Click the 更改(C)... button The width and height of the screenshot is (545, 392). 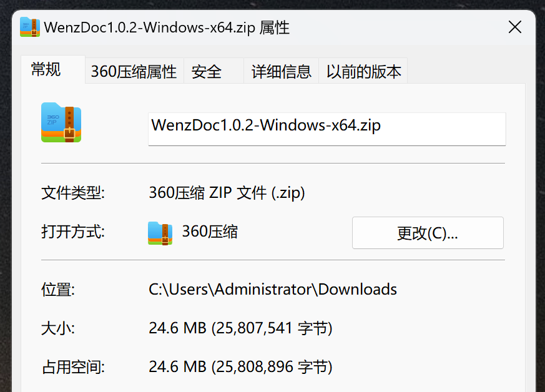[x=428, y=233]
